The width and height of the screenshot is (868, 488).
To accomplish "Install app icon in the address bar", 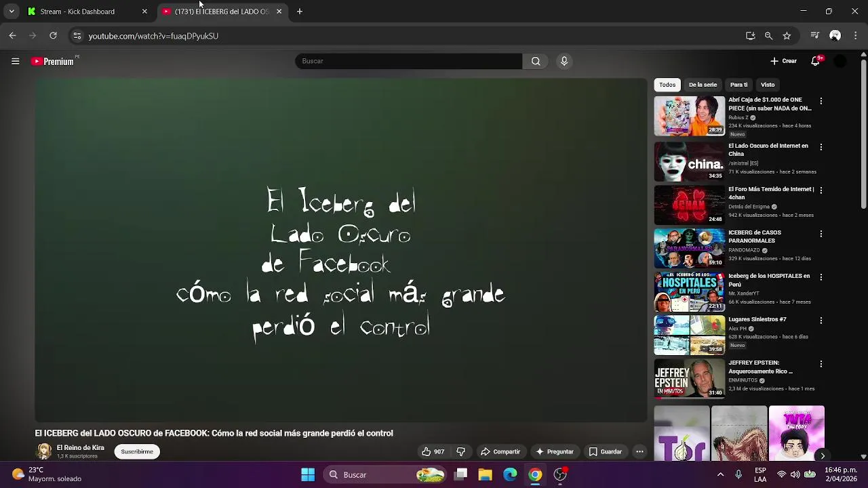I will click(x=750, y=36).
